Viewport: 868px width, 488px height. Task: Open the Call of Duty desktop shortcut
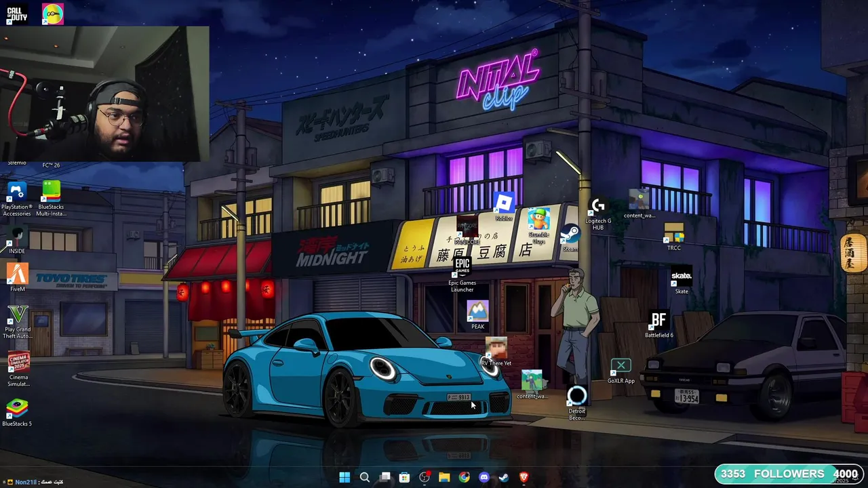(17, 14)
